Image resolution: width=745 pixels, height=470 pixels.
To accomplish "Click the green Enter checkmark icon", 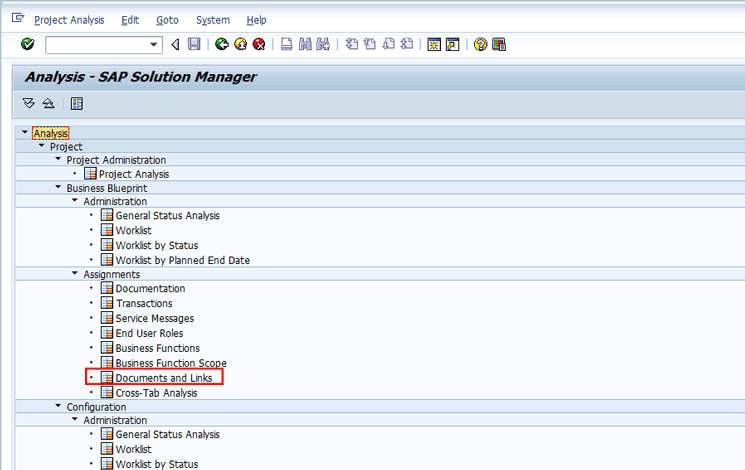I will [x=28, y=44].
